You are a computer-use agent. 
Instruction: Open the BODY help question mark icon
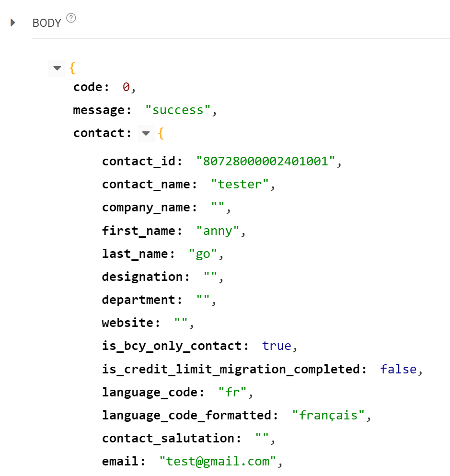[x=71, y=18]
